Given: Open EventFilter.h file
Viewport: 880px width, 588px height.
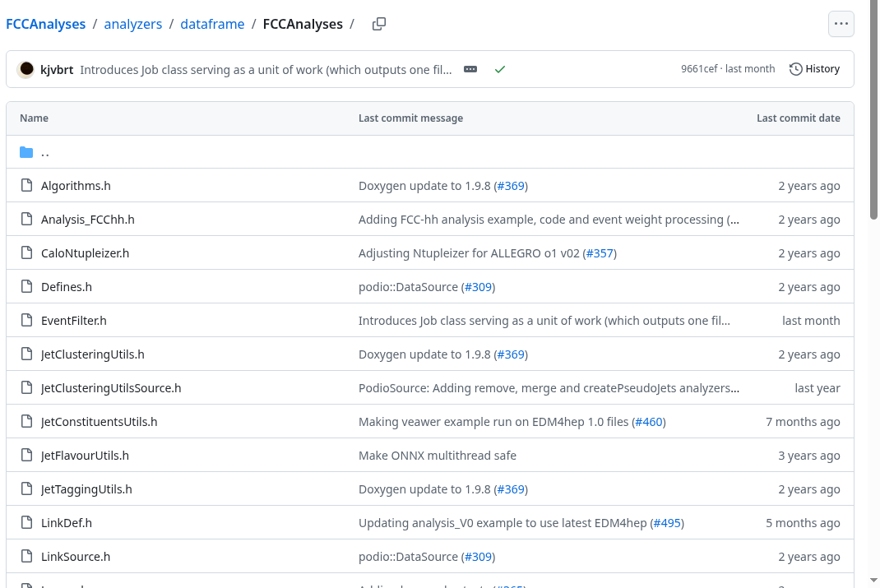Looking at the screenshot, I should (x=73, y=321).
